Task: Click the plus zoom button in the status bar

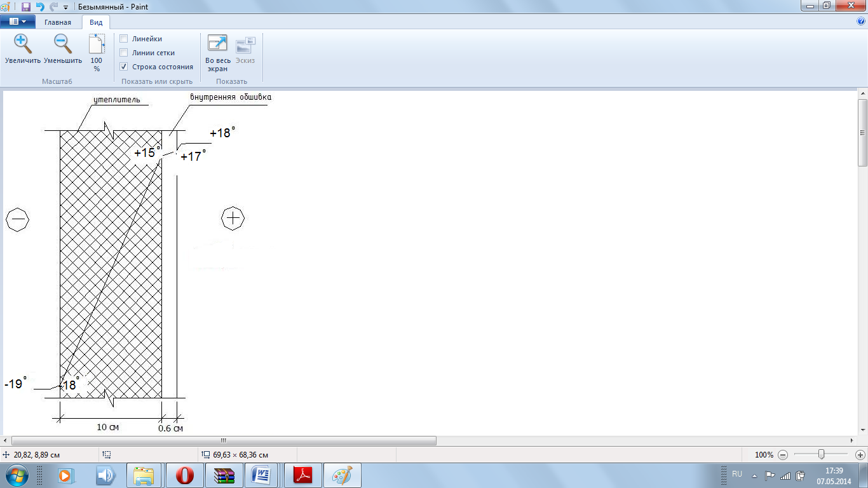Action: pos(860,455)
